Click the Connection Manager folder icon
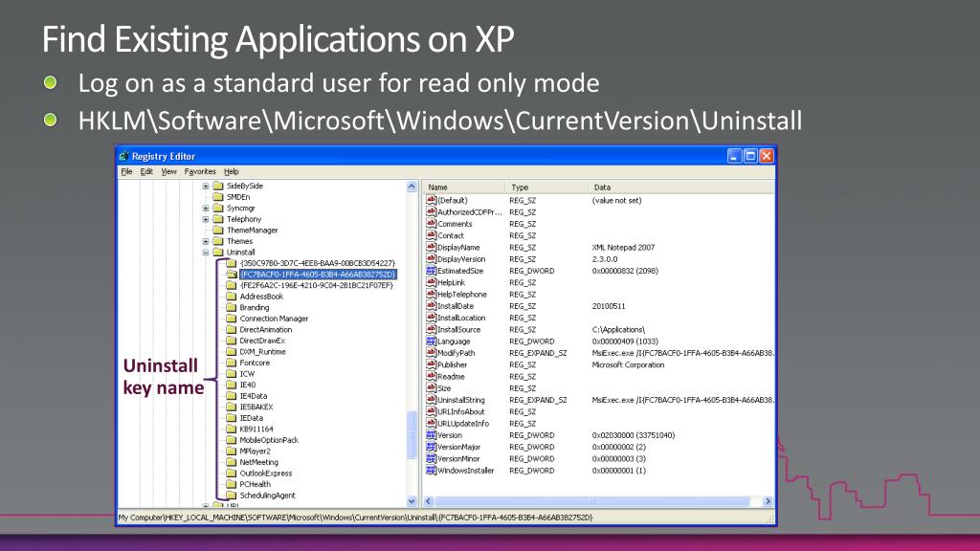Viewport: 980px width, 551px height. [x=232, y=319]
